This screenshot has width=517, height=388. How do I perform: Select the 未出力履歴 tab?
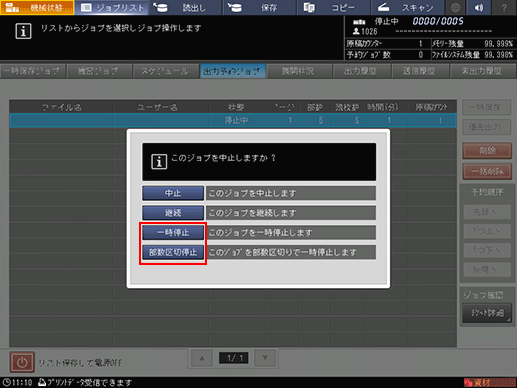(482, 71)
